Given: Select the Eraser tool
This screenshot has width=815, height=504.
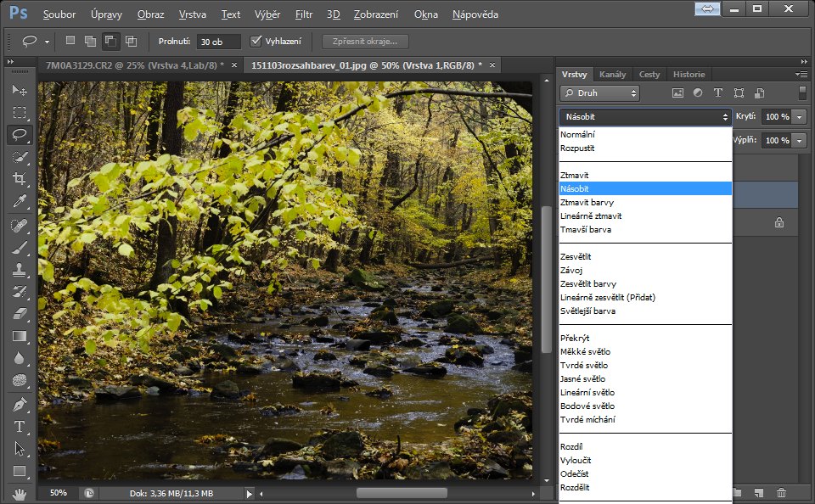Looking at the screenshot, I should pyautogui.click(x=19, y=314).
